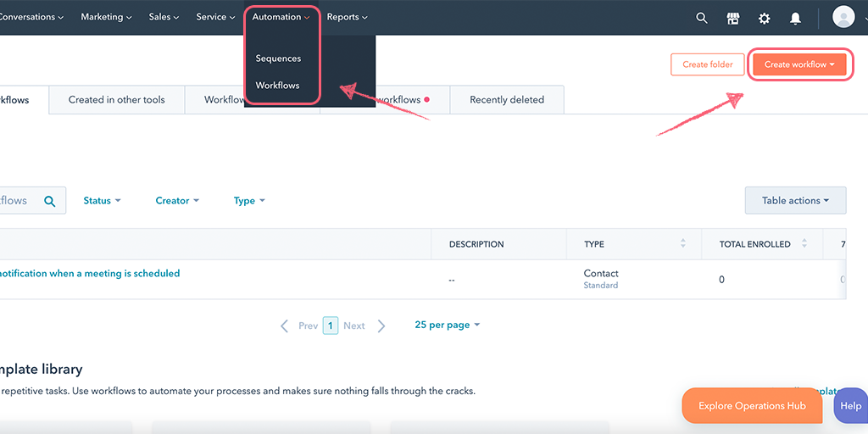868x434 pixels.
Task: Select page number 1 in pagination
Action: 331,325
